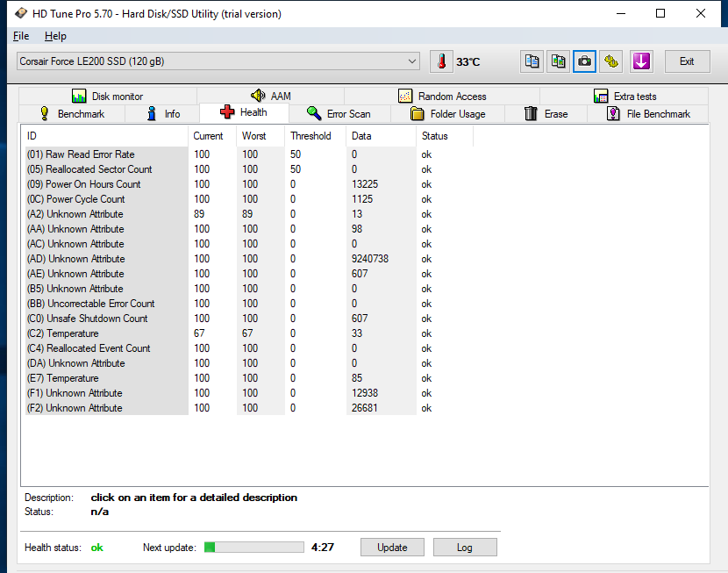The height and width of the screenshot is (573, 728).
Task: Maximize the HD Tune Pro window
Action: click(660, 13)
